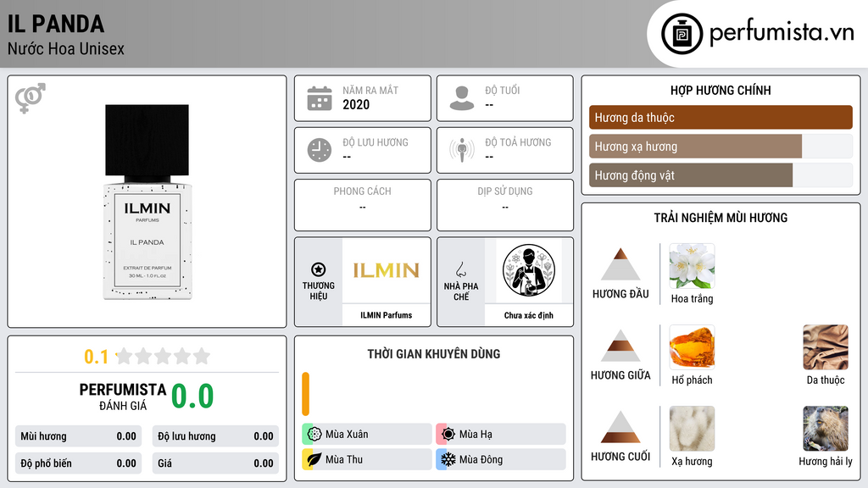Click the calendar icon beside Năm ra mắt
Image resolution: width=868 pixels, height=488 pixels.
pyautogui.click(x=320, y=98)
